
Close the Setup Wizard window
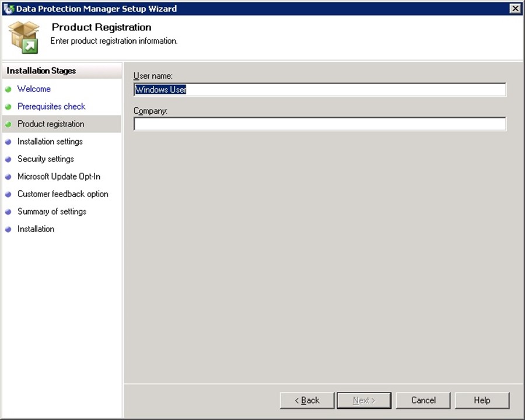(x=514, y=8)
